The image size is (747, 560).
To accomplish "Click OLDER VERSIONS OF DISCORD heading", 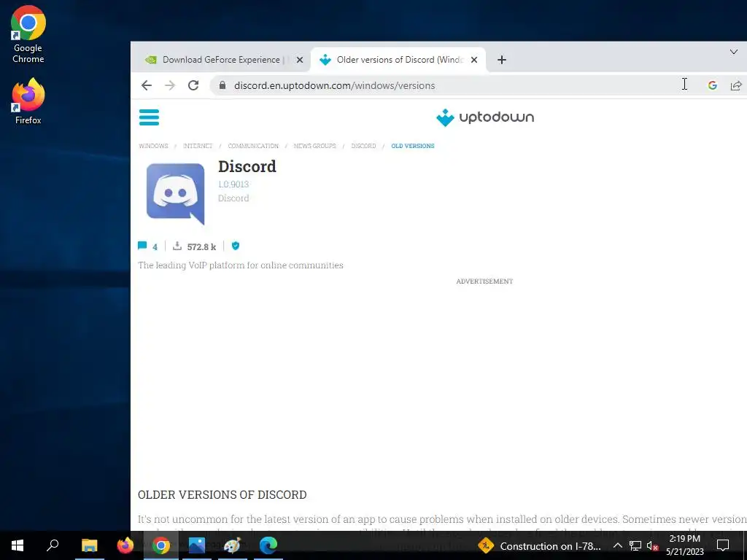I will 222,494.
